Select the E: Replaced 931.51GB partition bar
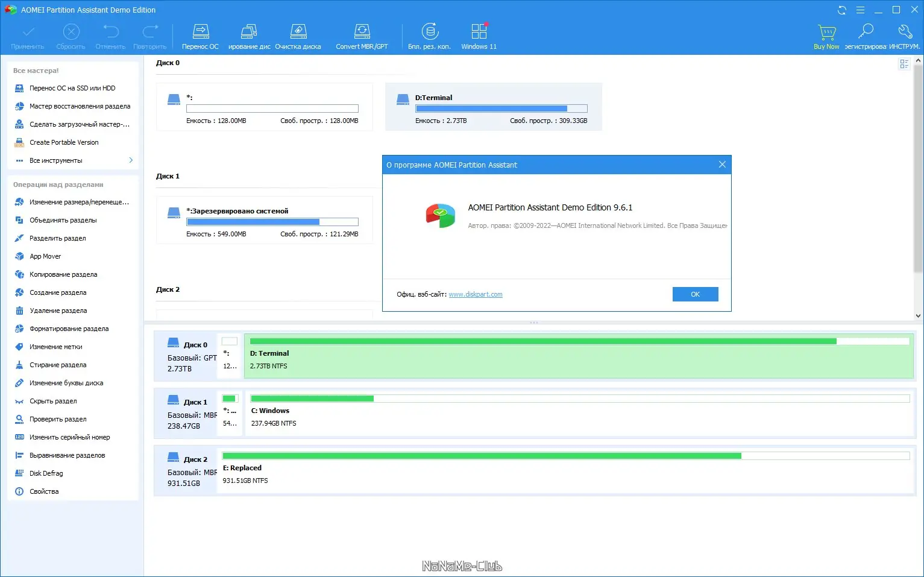924x577 pixels. (566, 471)
